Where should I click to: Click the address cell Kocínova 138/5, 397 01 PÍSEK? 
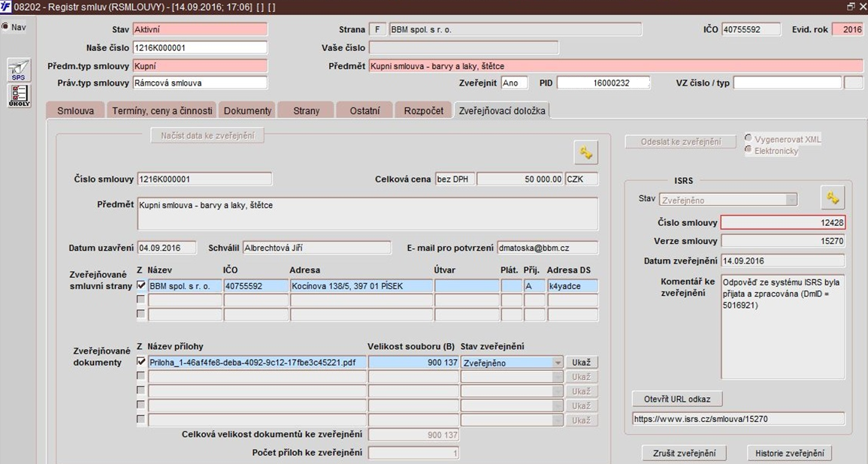pyautogui.click(x=361, y=286)
